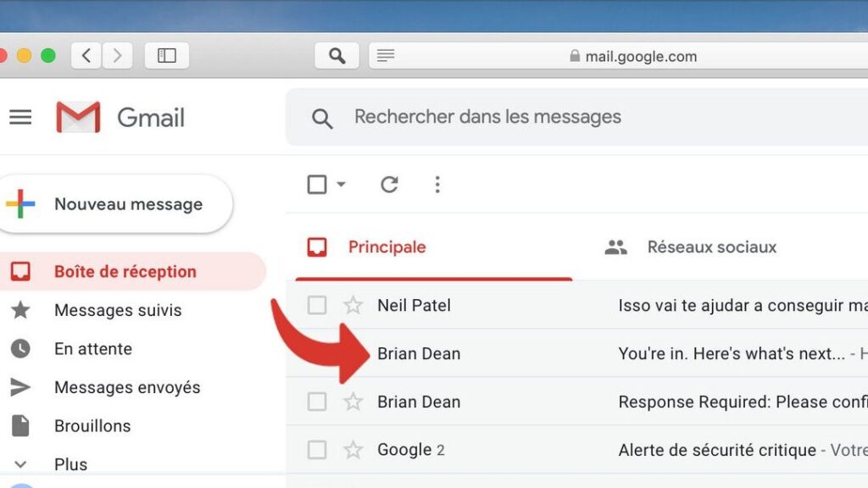Image resolution: width=868 pixels, height=488 pixels.
Task: Click the clock icon beside En attente
Action: [20, 348]
